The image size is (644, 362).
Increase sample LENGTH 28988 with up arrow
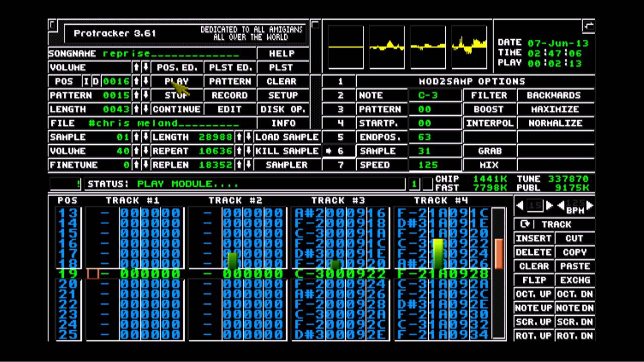[239, 137]
